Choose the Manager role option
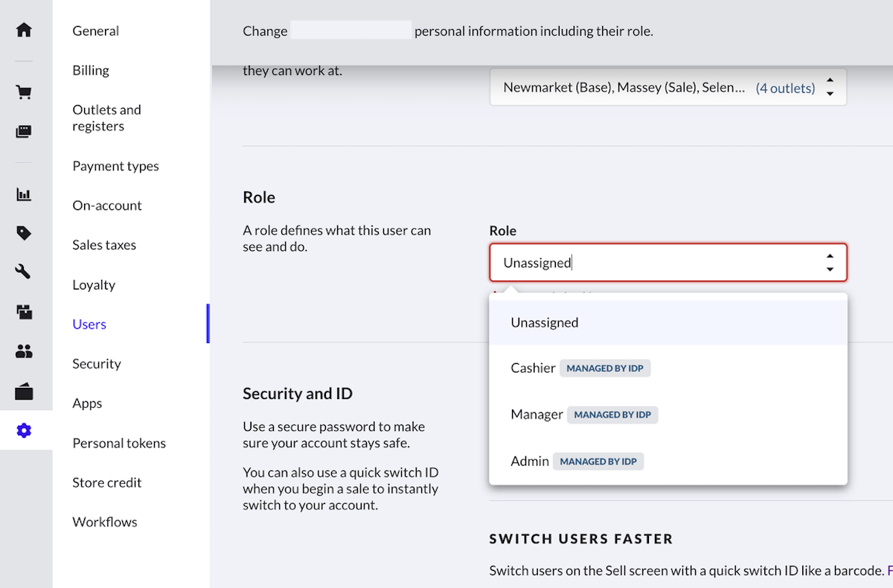893x588 pixels. (537, 415)
